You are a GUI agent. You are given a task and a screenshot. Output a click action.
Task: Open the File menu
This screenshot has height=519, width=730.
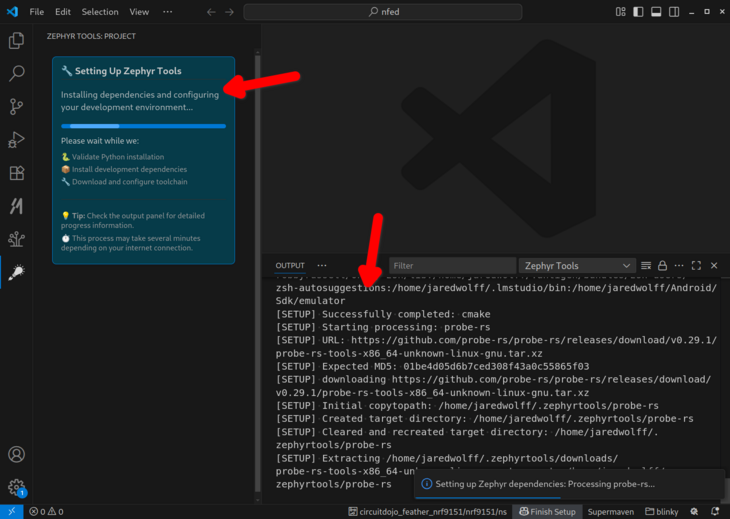36,12
